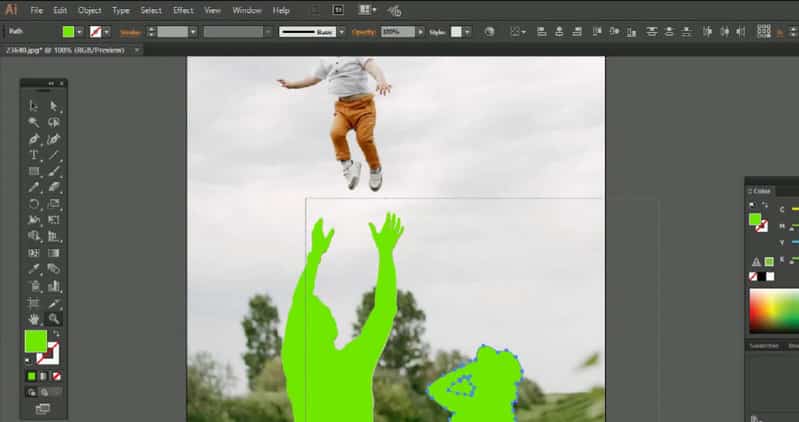Activate the Zoom tool
Image resolution: width=799 pixels, height=422 pixels.
tap(54, 319)
